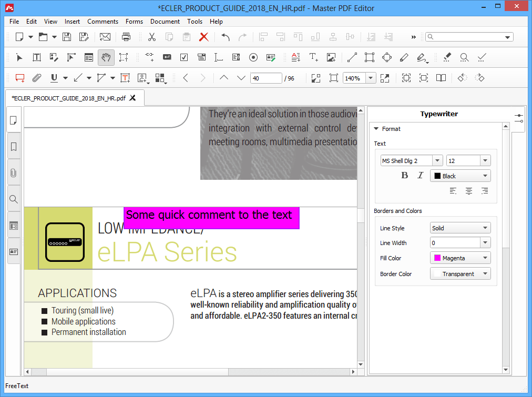Open the View menu
532x397 pixels.
tap(50, 22)
